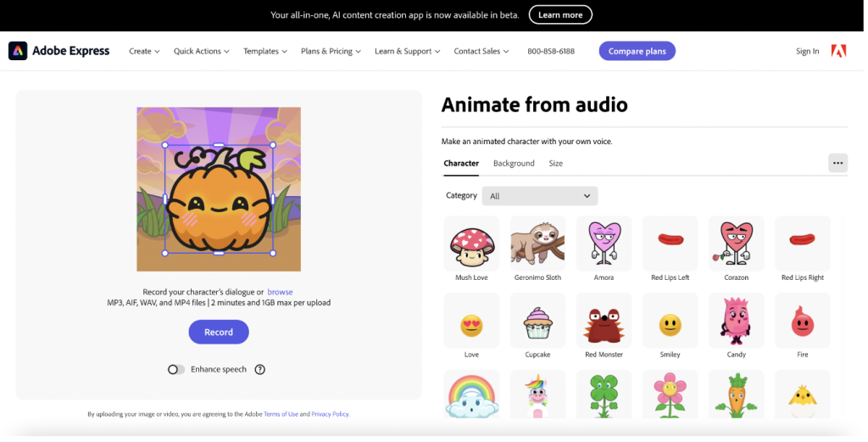868x442 pixels.
Task: Click the red Adobe logo icon
Action: [x=838, y=51]
